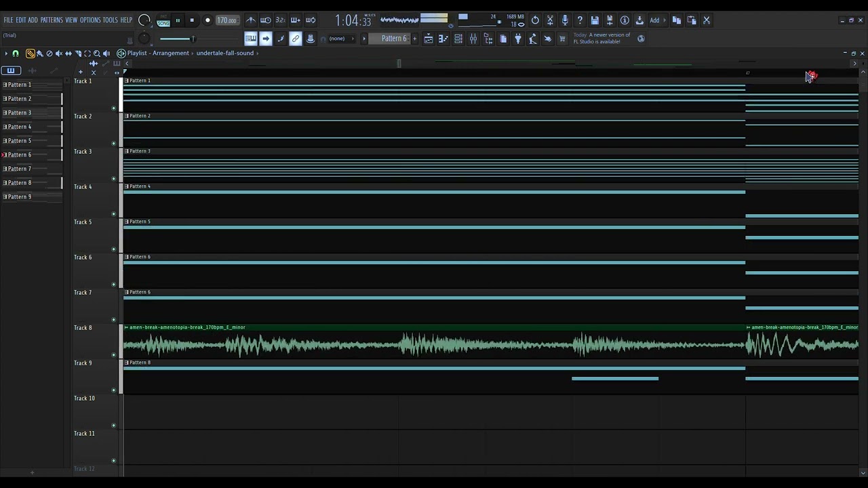Click the globe news icon
The width and height of the screenshot is (868, 488).
641,39
